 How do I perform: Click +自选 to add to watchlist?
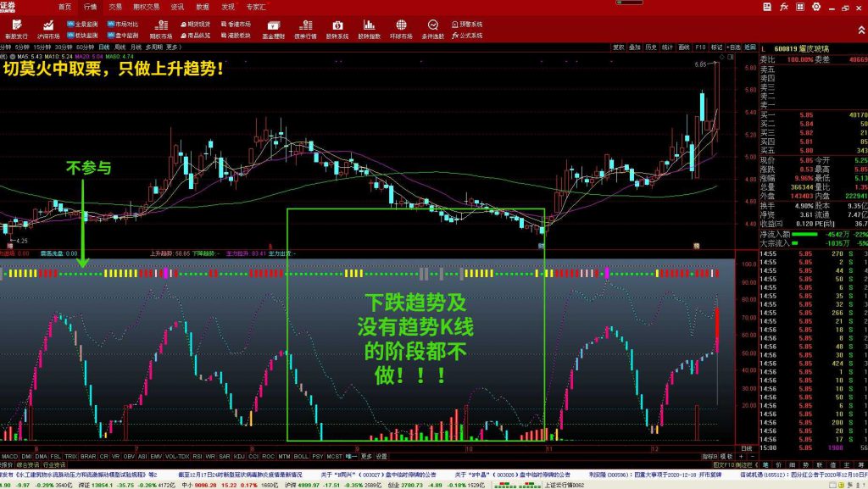[x=734, y=47]
